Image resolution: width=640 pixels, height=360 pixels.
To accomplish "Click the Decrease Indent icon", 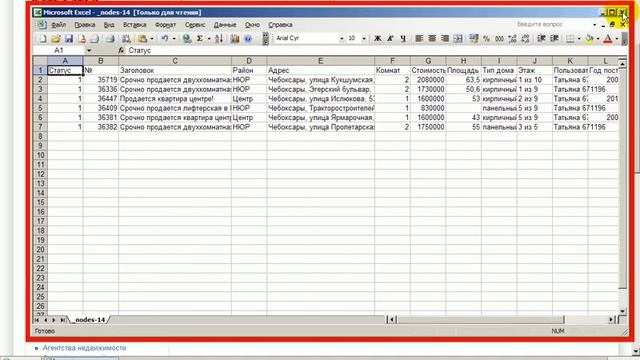I will [541, 39].
